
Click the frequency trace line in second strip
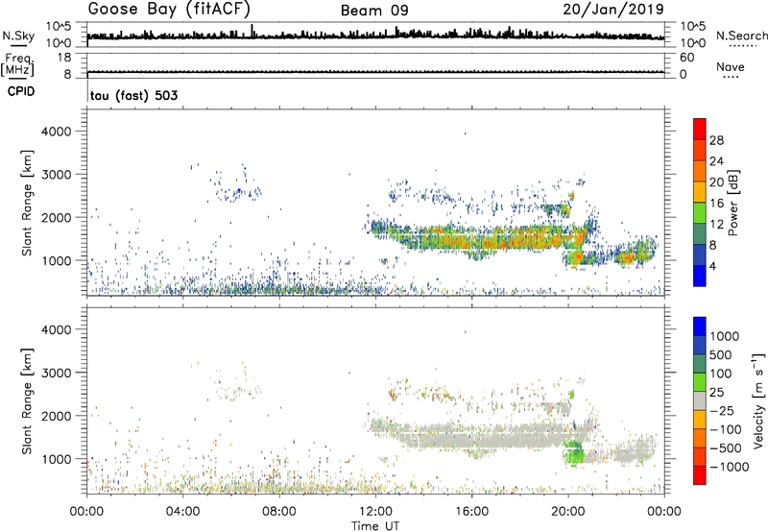tap(375, 72)
